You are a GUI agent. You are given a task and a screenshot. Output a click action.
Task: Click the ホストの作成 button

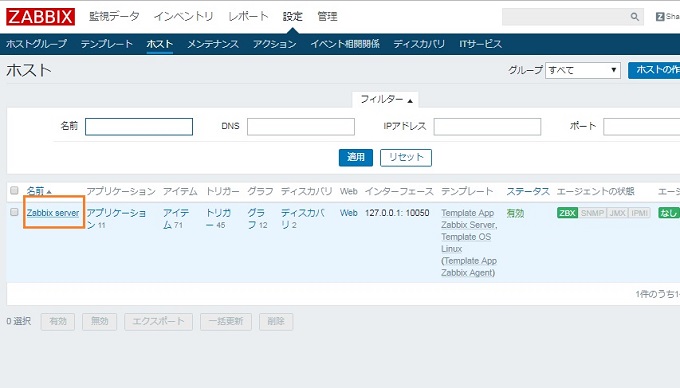coord(654,70)
